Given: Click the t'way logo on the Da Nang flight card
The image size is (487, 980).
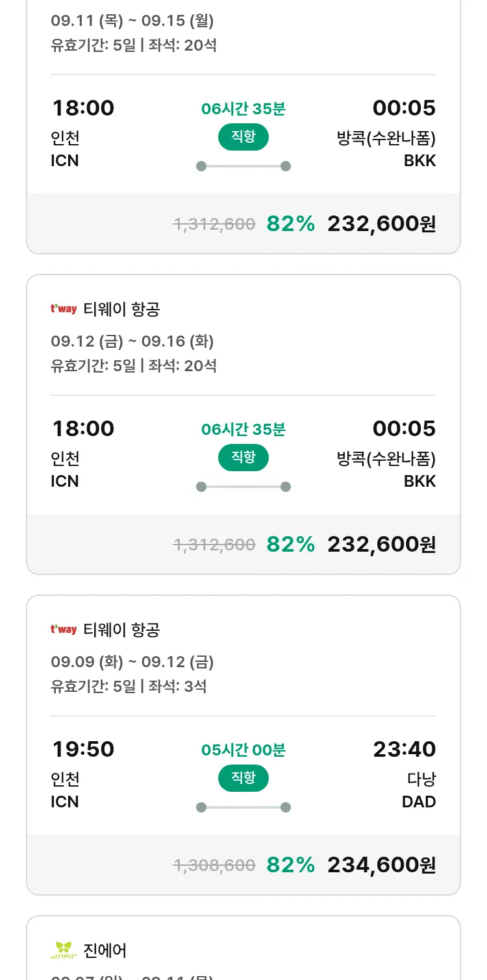Looking at the screenshot, I should pyautogui.click(x=64, y=630).
